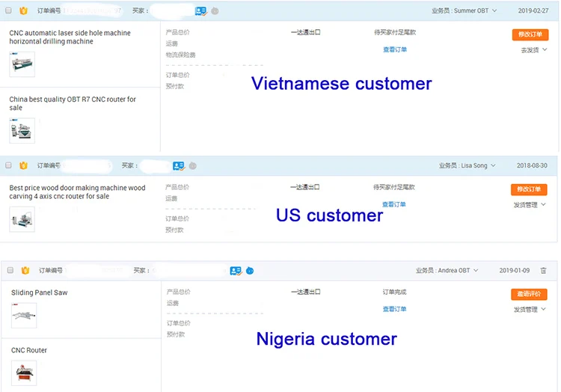
Task: Open buyer contact card on Lisa Song order
Action: click(178, 165)
